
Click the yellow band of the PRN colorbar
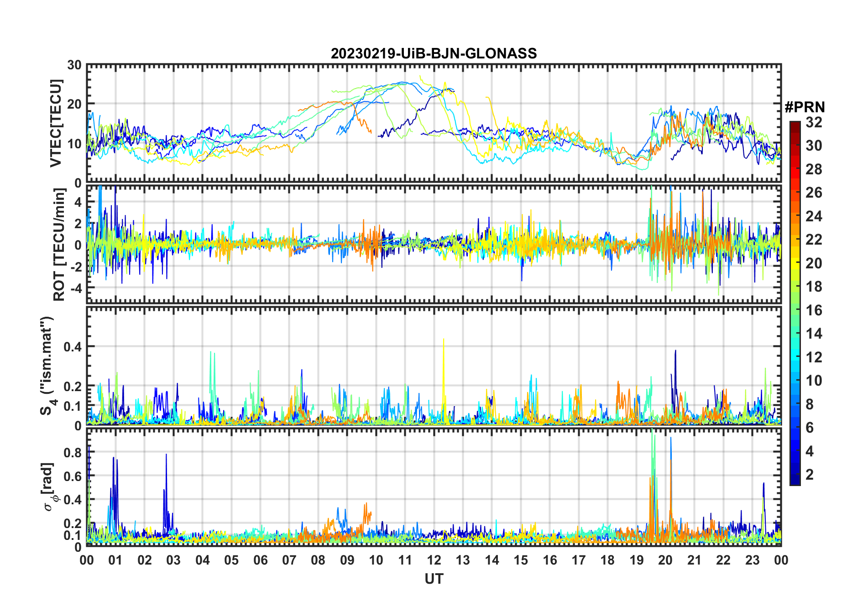(x=795, y=262)
